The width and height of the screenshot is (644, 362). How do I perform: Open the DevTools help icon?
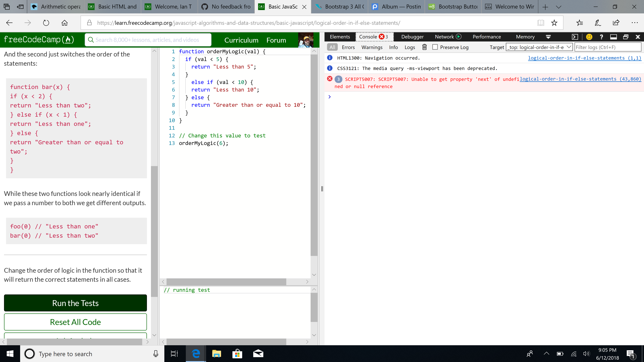pos(601,37)
